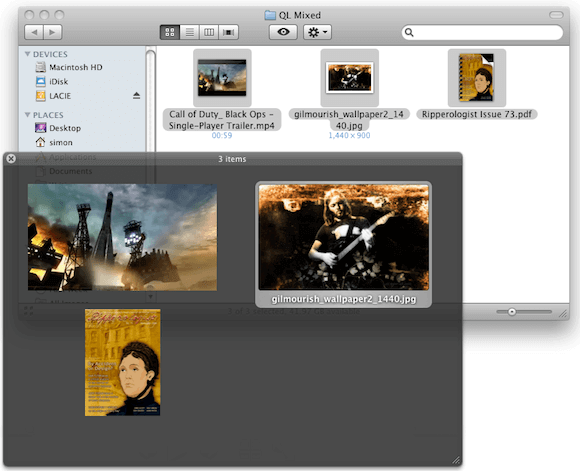
Task: Click the Ripperologist Issue 73.pdf filename
Action: [477, 114]
